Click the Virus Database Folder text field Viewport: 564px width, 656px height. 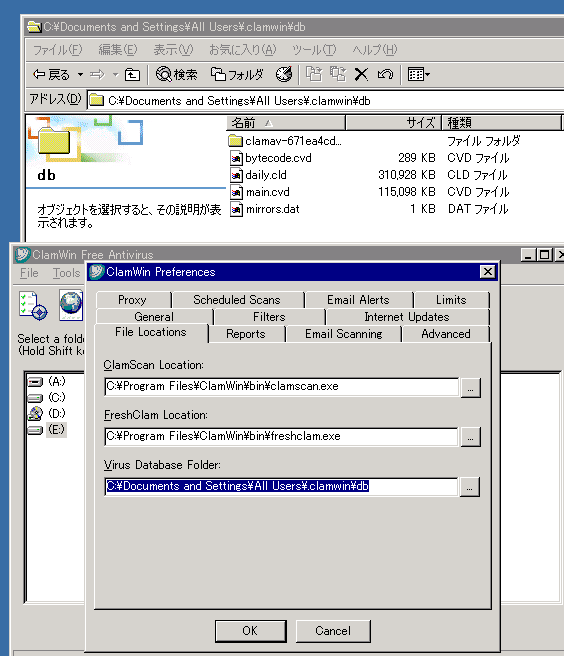(281, 486)
